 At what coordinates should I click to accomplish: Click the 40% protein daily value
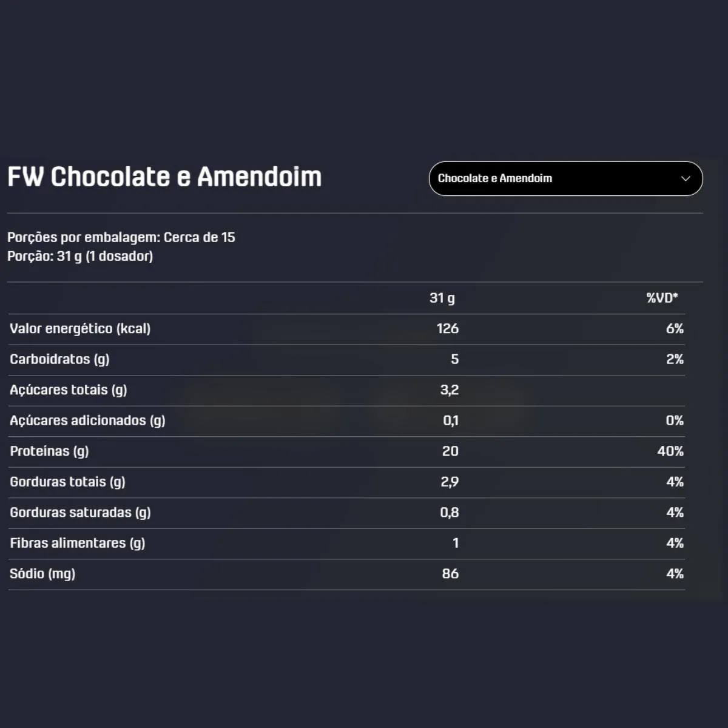pyautogui.click(x=670, y=451)
